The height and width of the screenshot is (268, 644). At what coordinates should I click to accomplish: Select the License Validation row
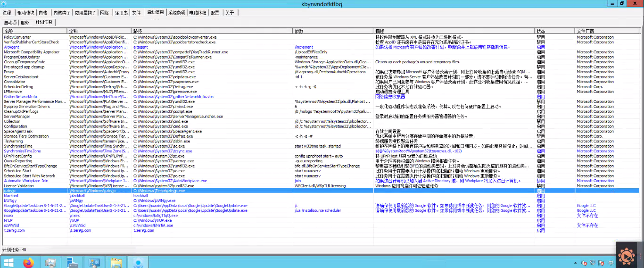point(321,186)
